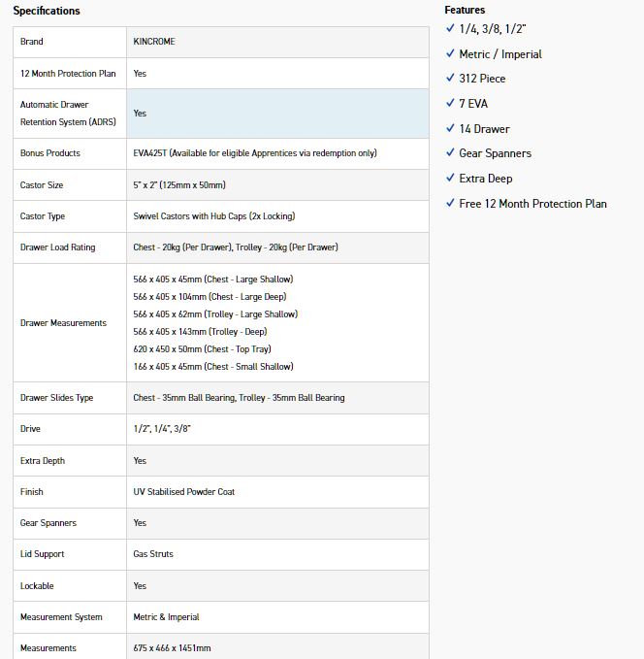Screen dimensions: 644x659
Task: Click the Drawer Measurements row label
Action: (x=63, y=322)
